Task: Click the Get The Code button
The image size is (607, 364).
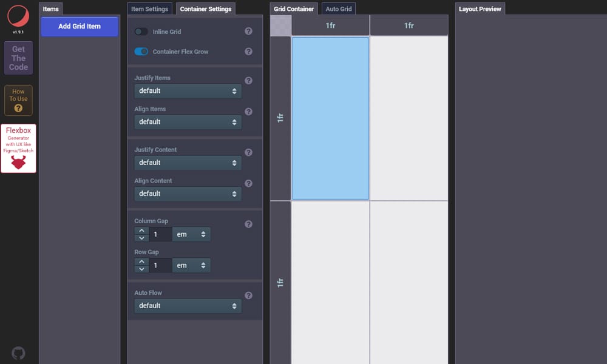Action: (x=18, y=58)
